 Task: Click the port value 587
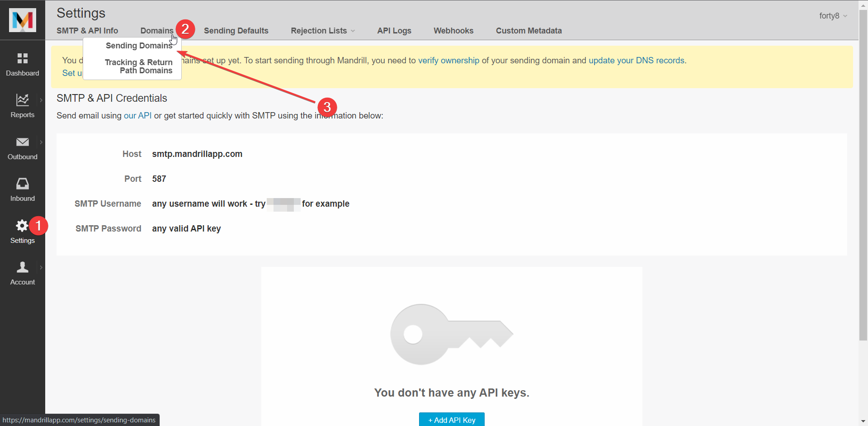pos(159,179)
